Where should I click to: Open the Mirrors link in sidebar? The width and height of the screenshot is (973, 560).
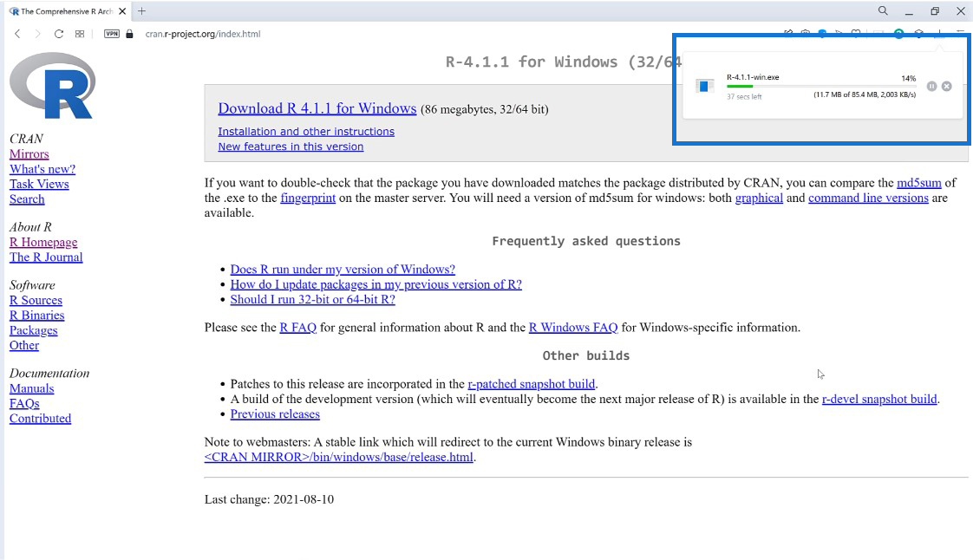click(29, 153)
